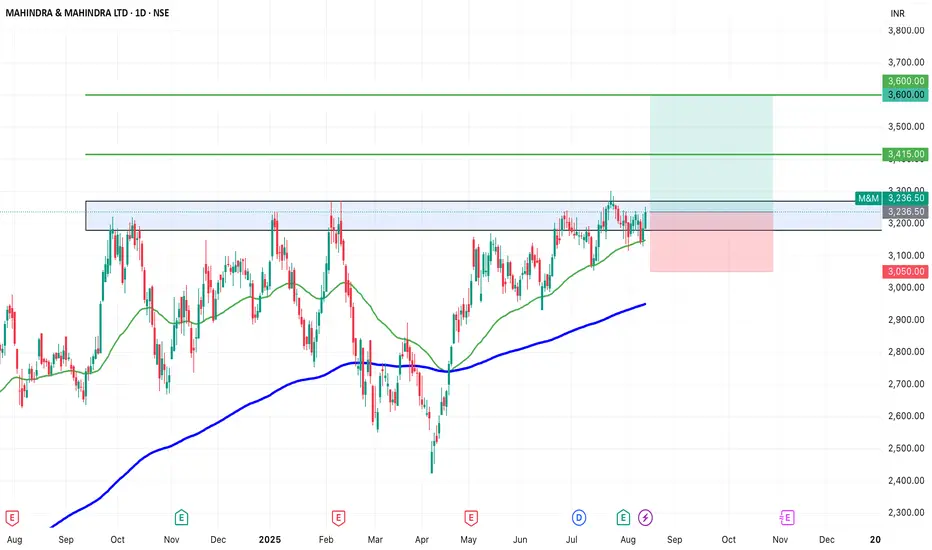Click the 3,500.00 price axis label
932x550 pixels.
pyautogui.click(x=906, y=126)
